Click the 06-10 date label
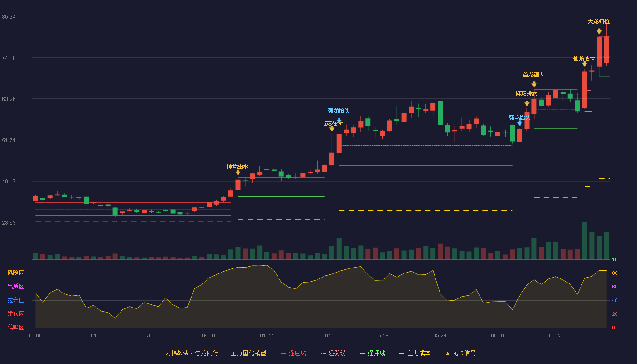The height and width of the screenshot is (364, 637). [497, 335]
